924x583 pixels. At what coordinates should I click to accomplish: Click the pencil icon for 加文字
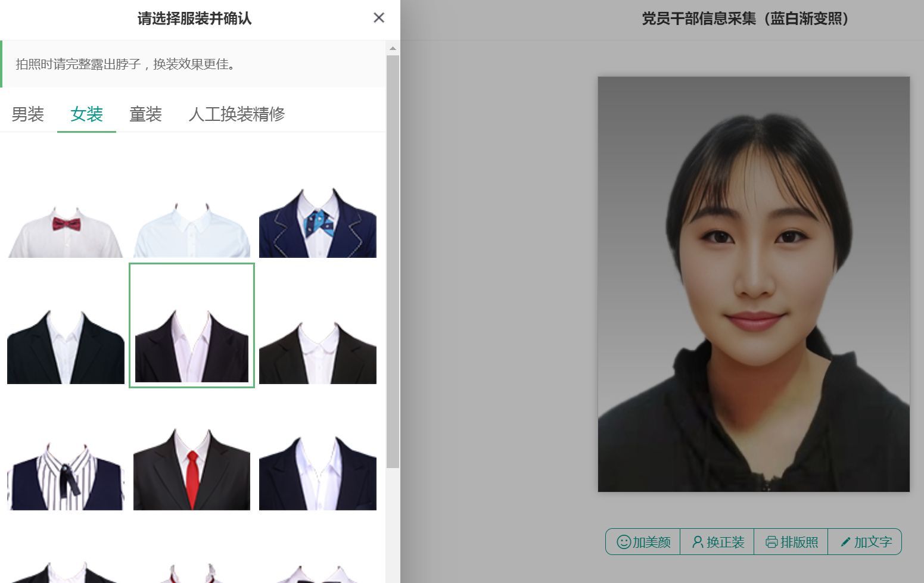[845, 542]
